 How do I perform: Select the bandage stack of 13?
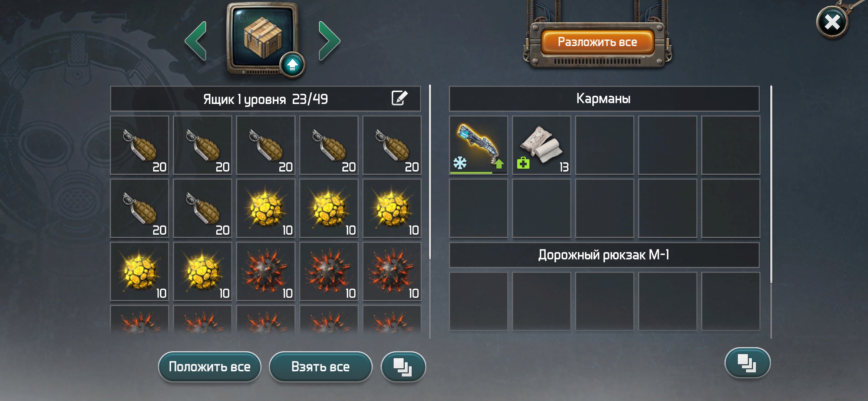tap(541, 145)
